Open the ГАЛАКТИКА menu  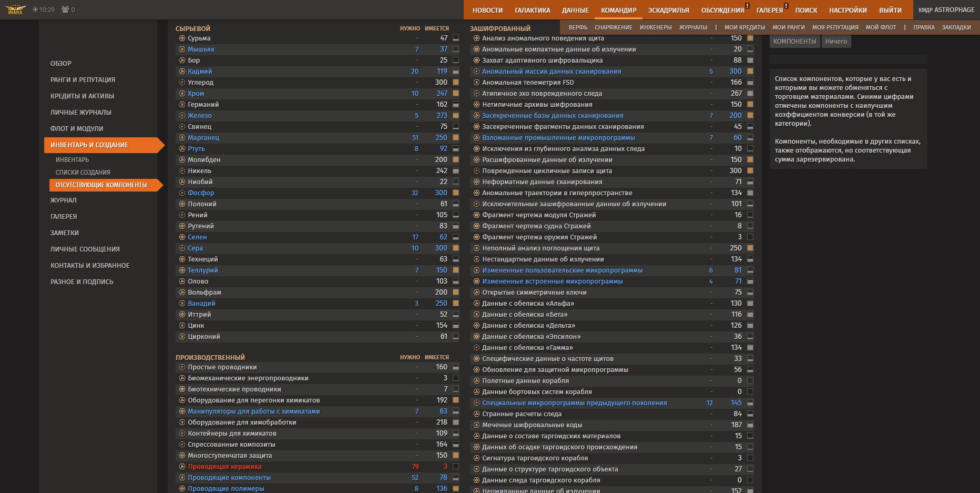[x=532, y=10]
